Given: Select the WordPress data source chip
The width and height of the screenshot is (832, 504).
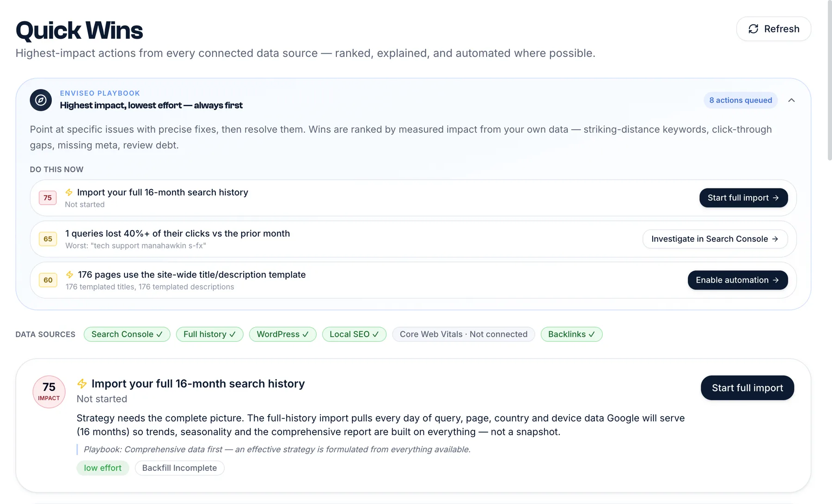Looking at the screenshot, I should click(283, 334).
